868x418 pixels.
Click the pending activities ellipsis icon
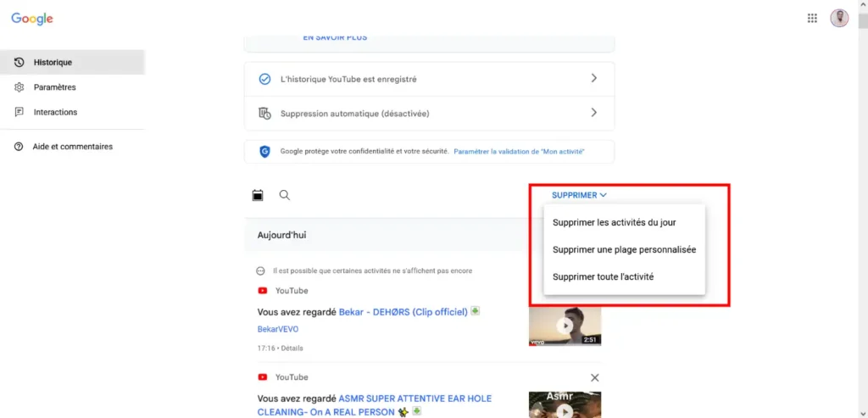pyautogui.click(x=261, y=271)
